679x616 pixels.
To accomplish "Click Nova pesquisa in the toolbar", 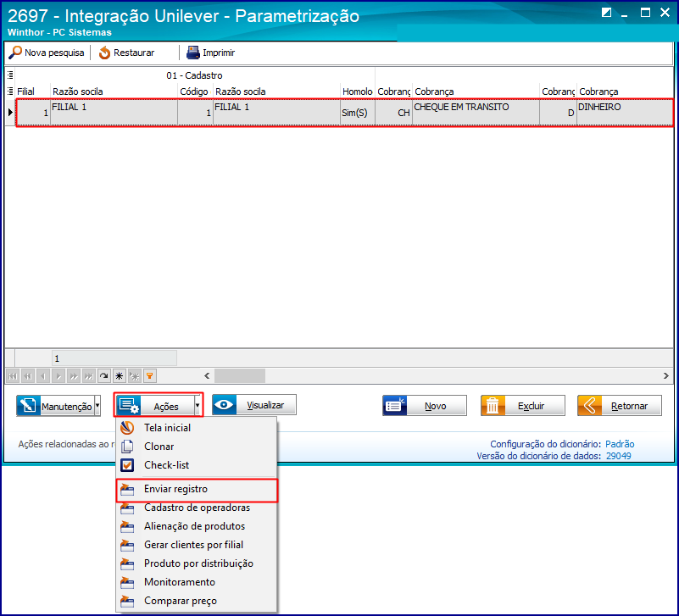I will click(x=47, y=53).
